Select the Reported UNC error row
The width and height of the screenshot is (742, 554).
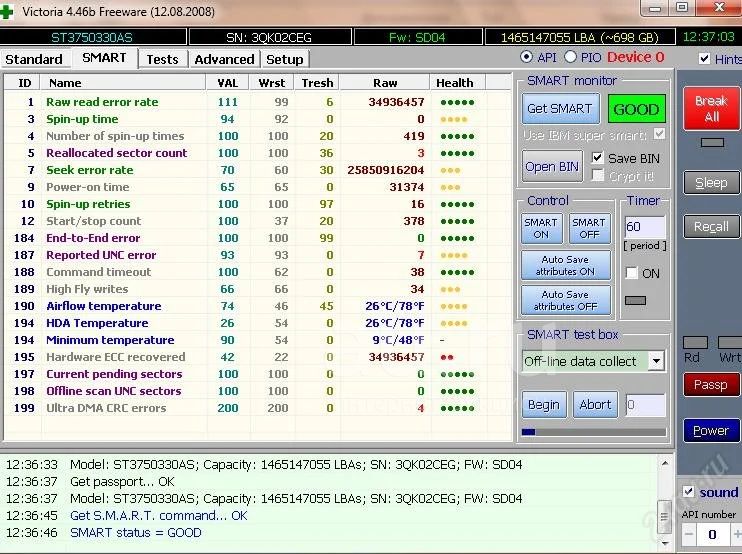coord(258,255)
